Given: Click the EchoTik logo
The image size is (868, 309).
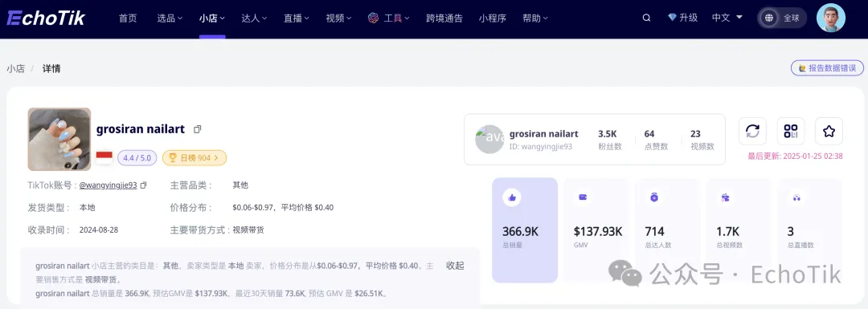Looking at the screenshot, I should coord(46,18).
